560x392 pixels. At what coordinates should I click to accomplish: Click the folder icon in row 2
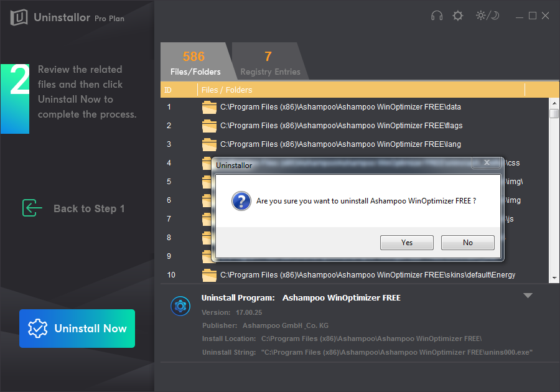click(209, 126)
